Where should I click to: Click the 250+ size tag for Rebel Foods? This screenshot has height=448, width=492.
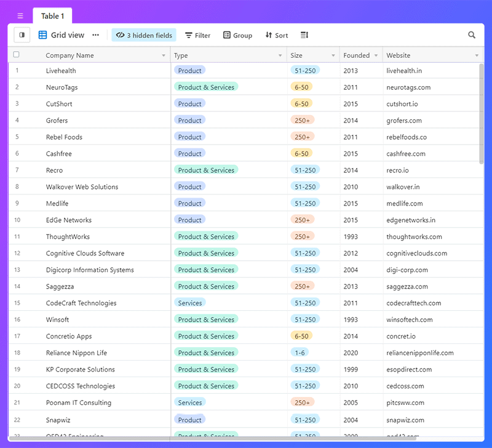click(302, 137)
